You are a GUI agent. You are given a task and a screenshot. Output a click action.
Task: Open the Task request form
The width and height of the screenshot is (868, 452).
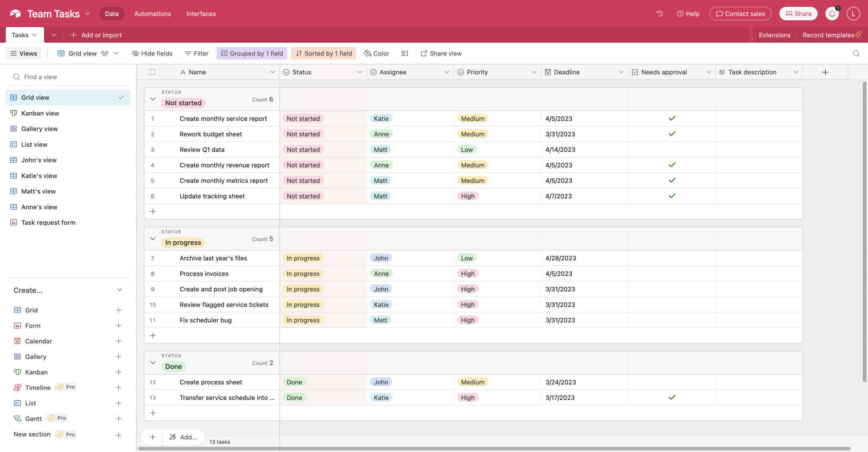click(48, 222)
